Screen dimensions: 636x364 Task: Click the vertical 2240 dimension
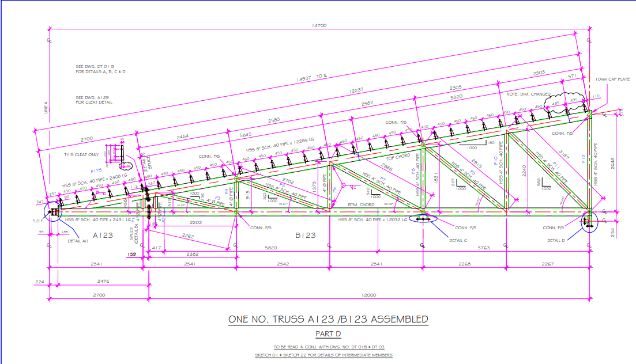524,170
